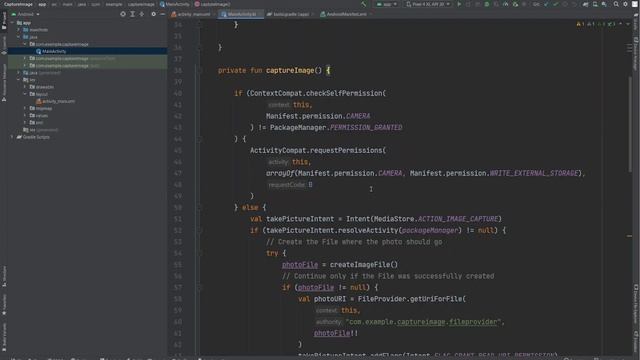Click line number 40 in the gutter
Image resolution: width=640 pixels, height=360 pixels.
click(178, 93)
